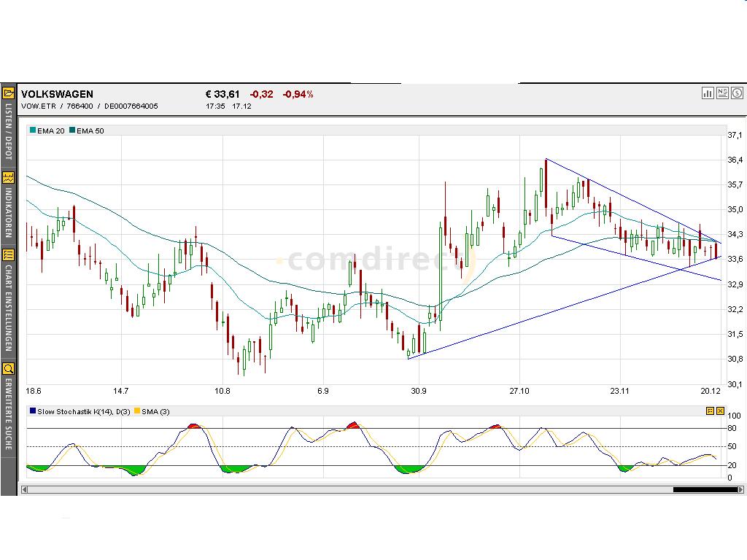Click the circled S icon in header

point(737,93)
